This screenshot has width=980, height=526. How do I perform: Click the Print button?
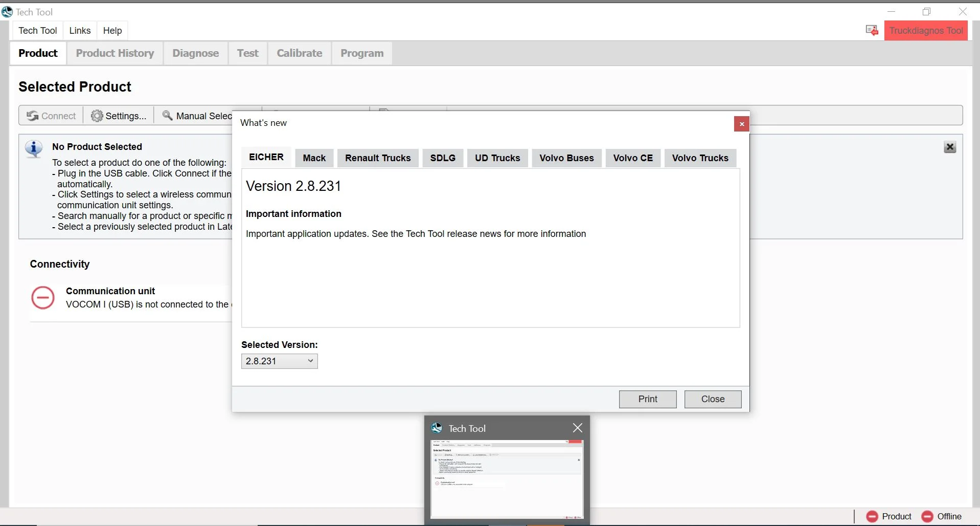[x=648, y=399]
